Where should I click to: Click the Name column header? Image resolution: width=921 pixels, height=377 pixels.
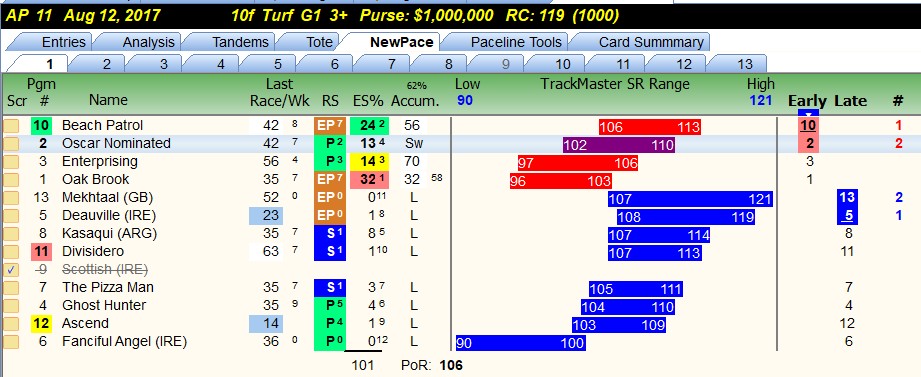pos(108,100)
